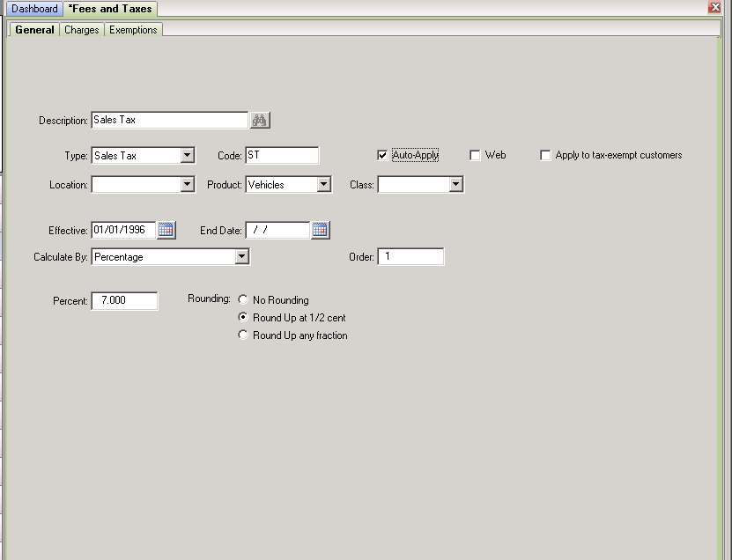Uncheck the Auto-Apply checkbox
This screenshot has width=732, height=560.
coord(382,155)
